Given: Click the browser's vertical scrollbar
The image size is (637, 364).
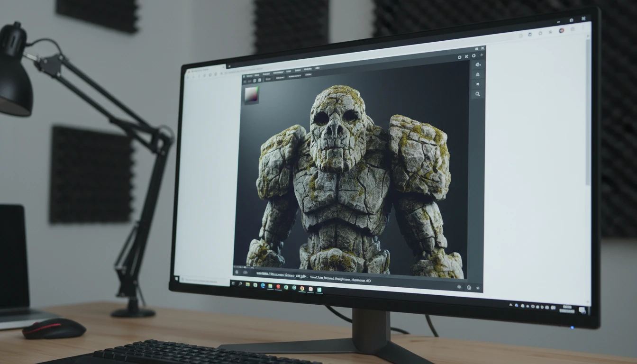Looking at the screenshot, I should 588,111.
